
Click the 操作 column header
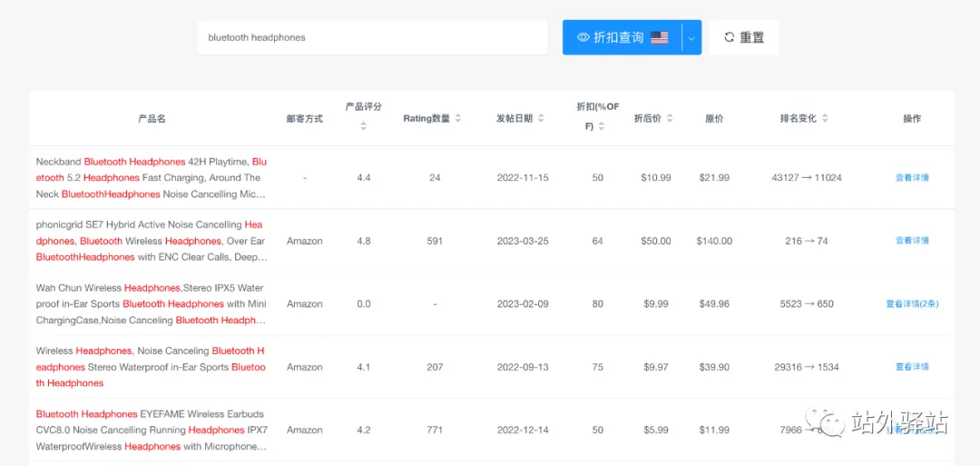click(x=912, y=118)
